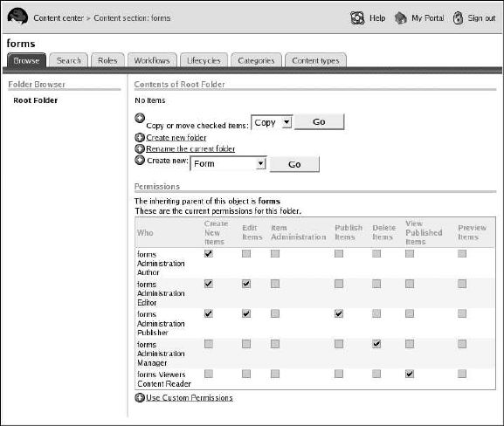Click plus icon next to Create new
This screenshot has width=504, height=426.
[x=140, y=160]
